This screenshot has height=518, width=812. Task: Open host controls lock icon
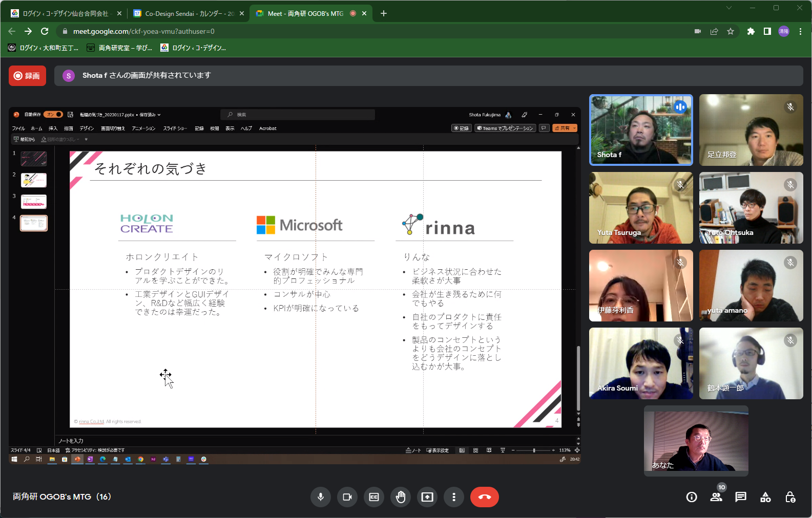[790, 497]
